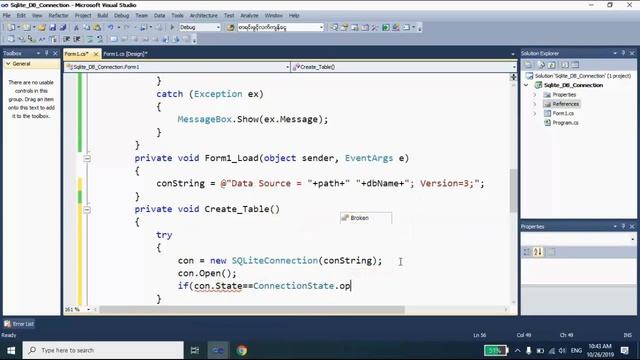640x360 pixels.
Task: Click the battery 51% indicator
Action: pos(496,350)
